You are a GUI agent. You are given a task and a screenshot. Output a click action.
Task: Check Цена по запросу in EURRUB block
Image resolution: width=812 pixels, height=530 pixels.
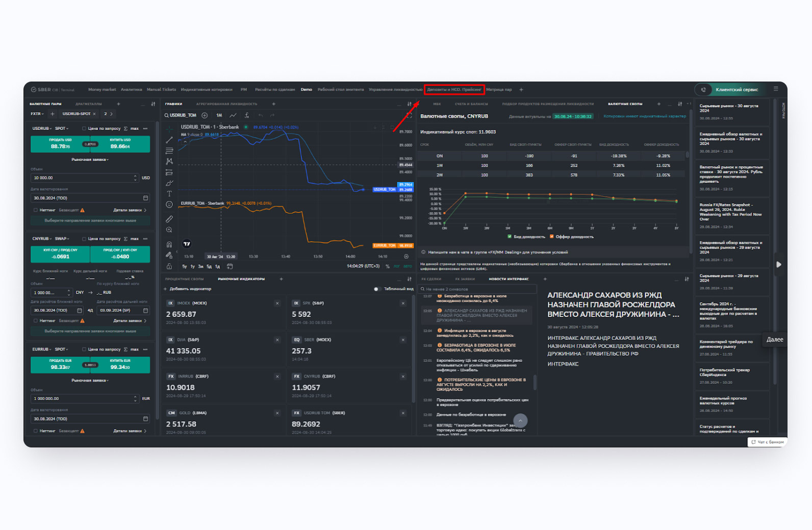coord(84,349)
